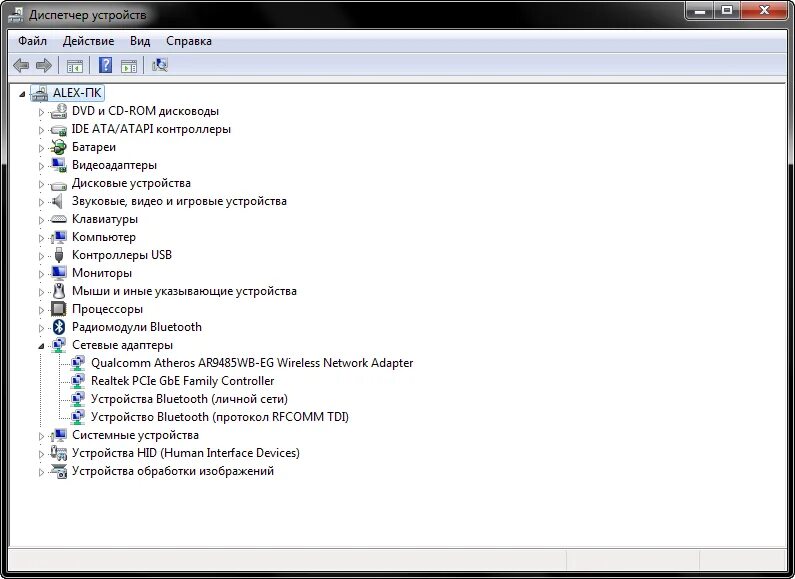Expand Радиомодули Bluetooth node
The width and height of the screenshot is (795, 579).
(x=41, y=328)
